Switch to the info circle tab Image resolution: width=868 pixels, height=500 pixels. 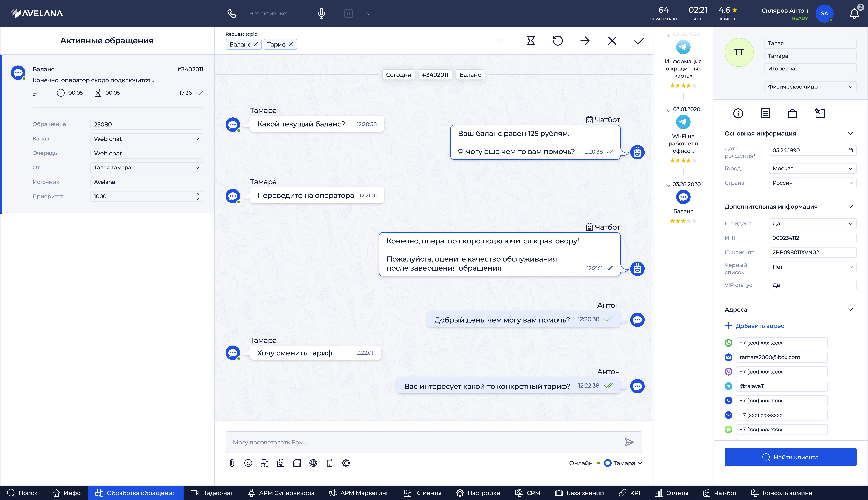(x=738, y=113)
